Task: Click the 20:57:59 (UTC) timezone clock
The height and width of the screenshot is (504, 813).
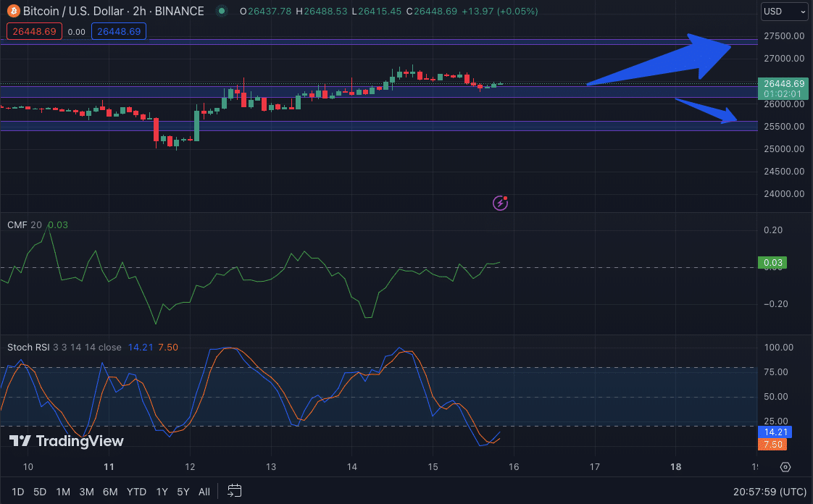Action: (770, 492)
